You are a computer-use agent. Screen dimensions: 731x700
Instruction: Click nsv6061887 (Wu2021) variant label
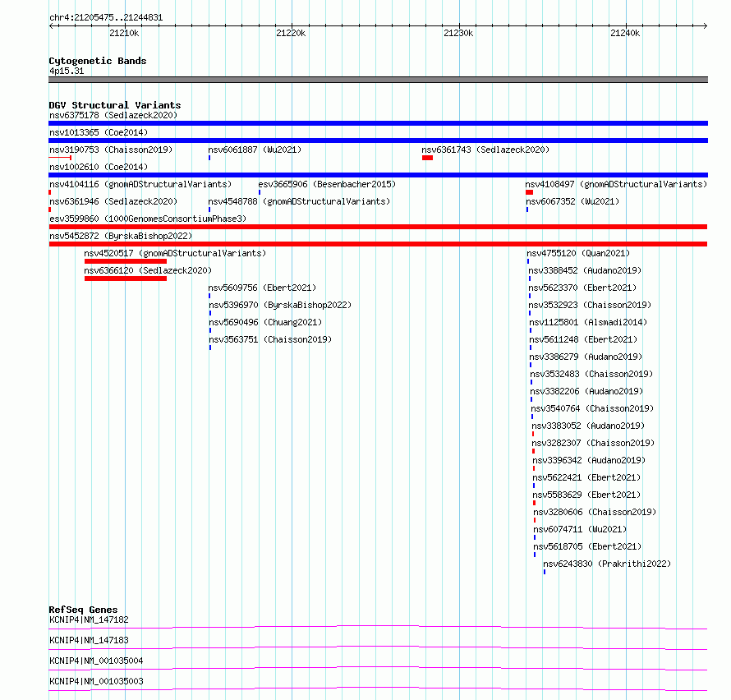pos(255,150)
